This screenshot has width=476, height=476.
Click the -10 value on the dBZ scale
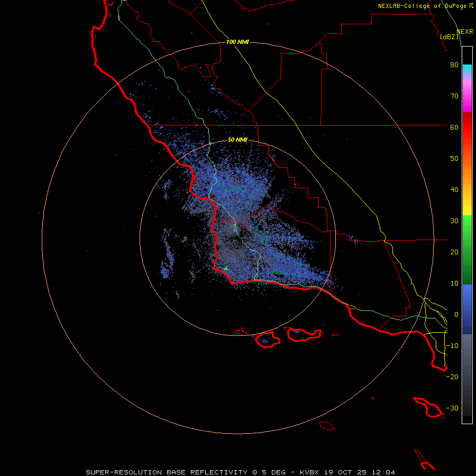click(452, 345)
